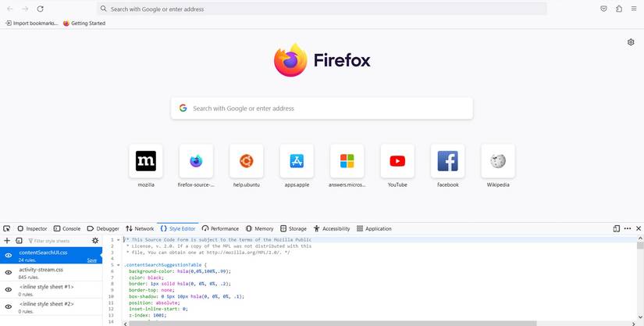The width and height of the screenshot is (644, 326).
Task: Click the editor scroll-down arrow
Action: 640,317
